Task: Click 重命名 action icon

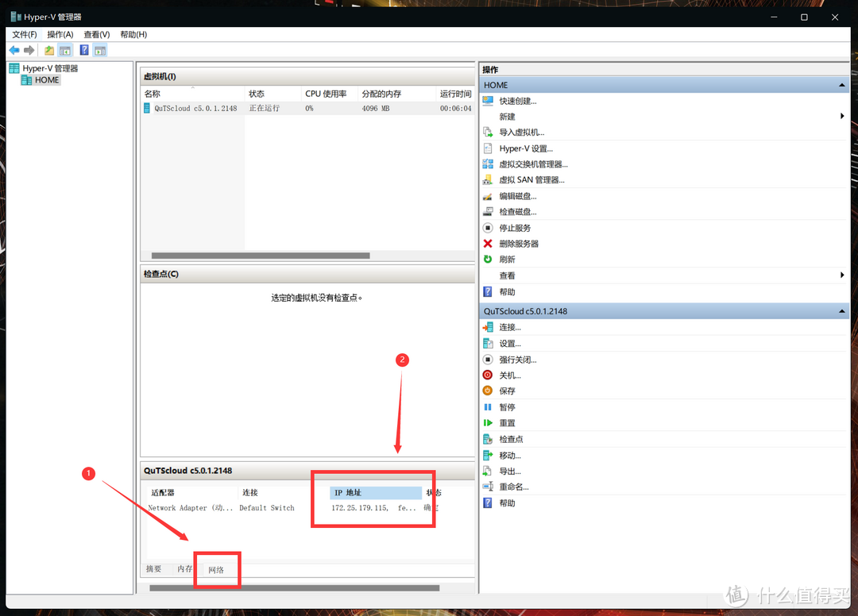Action: coord(488,487)
